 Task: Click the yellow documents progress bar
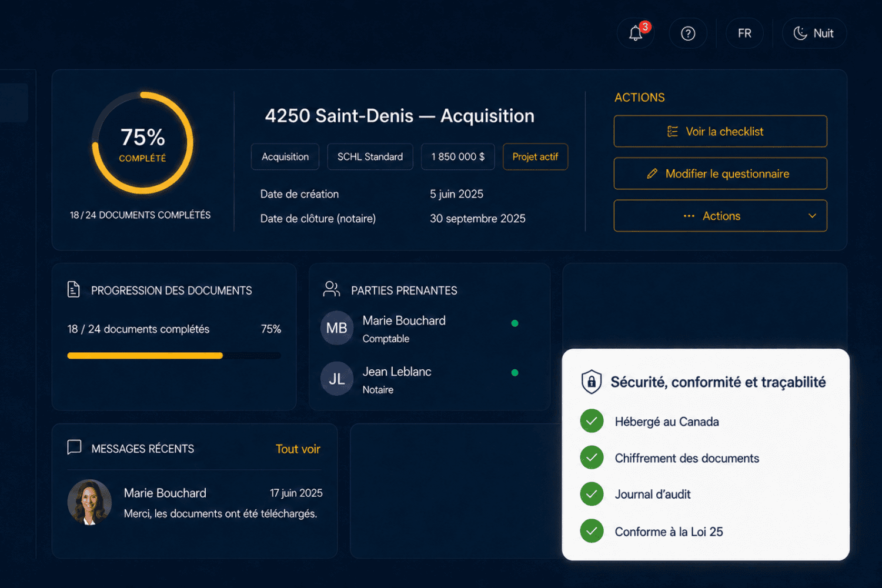tap(174, 355)
